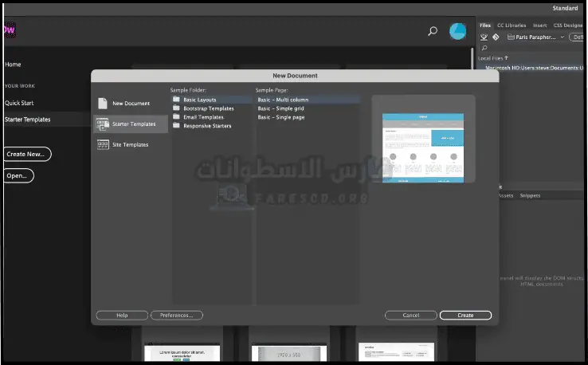
Task: Select the Starter Templates icon in dialog
Action: [103, 124]
